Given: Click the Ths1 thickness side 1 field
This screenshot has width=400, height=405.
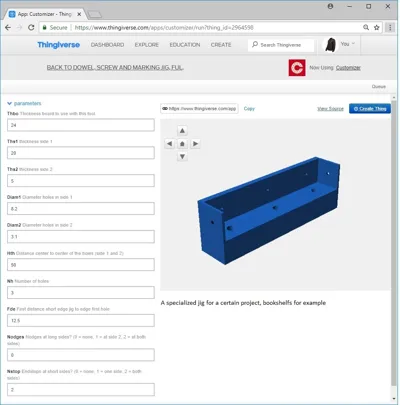Looking at the screenshot, I should (x=81, y=153).
